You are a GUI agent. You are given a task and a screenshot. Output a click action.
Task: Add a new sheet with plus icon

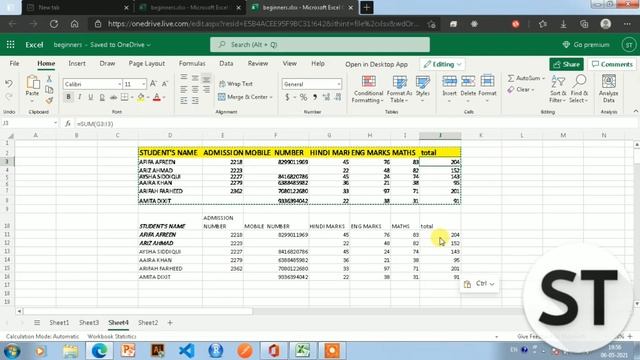(170, 323)
